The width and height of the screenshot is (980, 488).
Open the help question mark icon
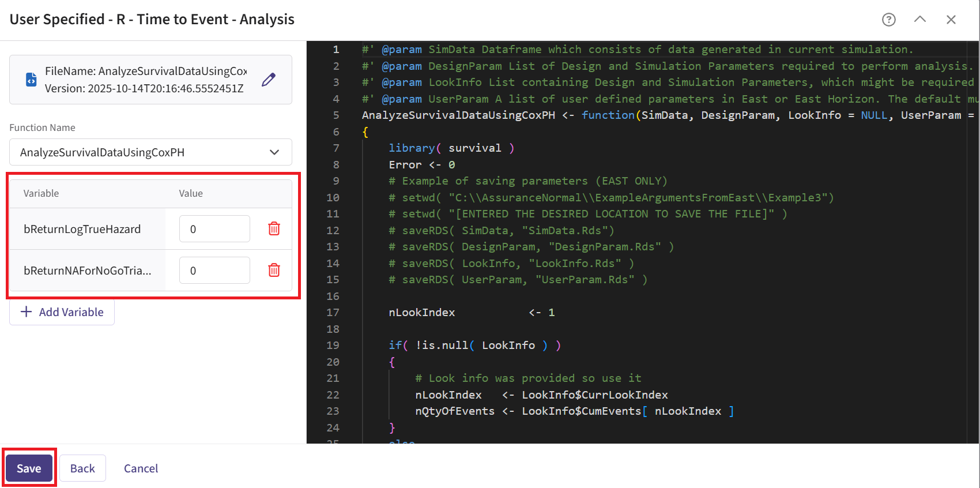888,20
